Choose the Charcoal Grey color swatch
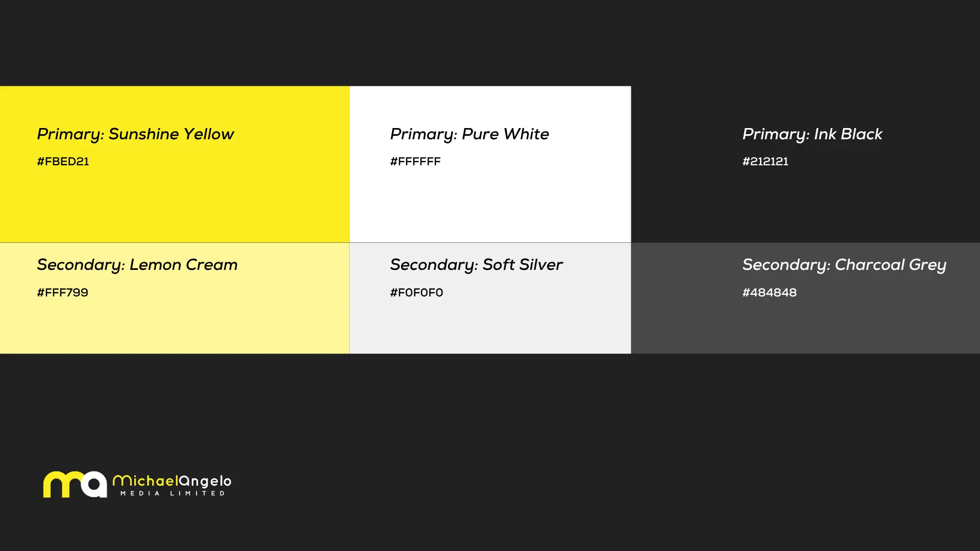 [805, 327]
